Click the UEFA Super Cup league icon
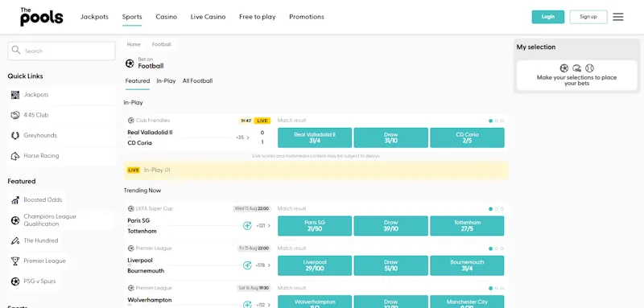 click(131, 209)
